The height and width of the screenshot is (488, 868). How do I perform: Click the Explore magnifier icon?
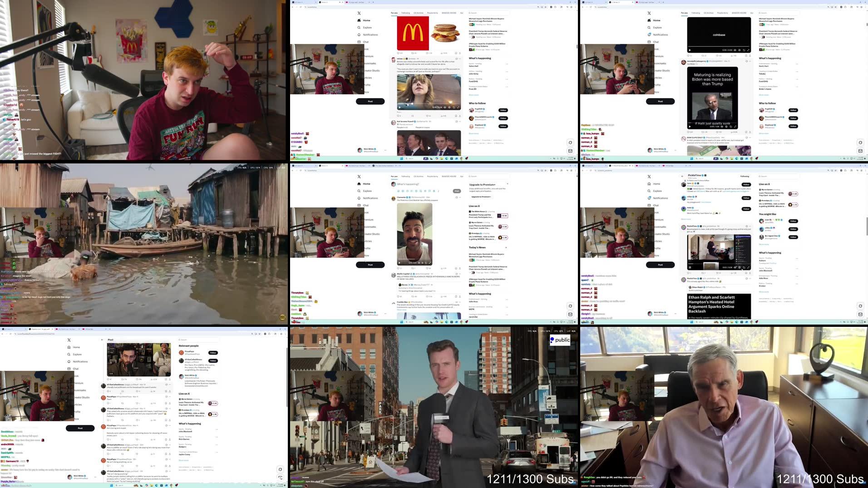[359, 27]
